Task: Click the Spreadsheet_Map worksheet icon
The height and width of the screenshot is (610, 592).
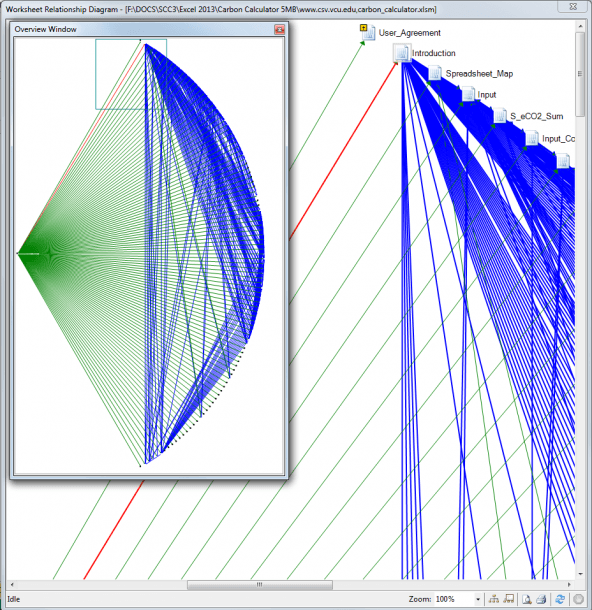Action: [x=435, y=73]
